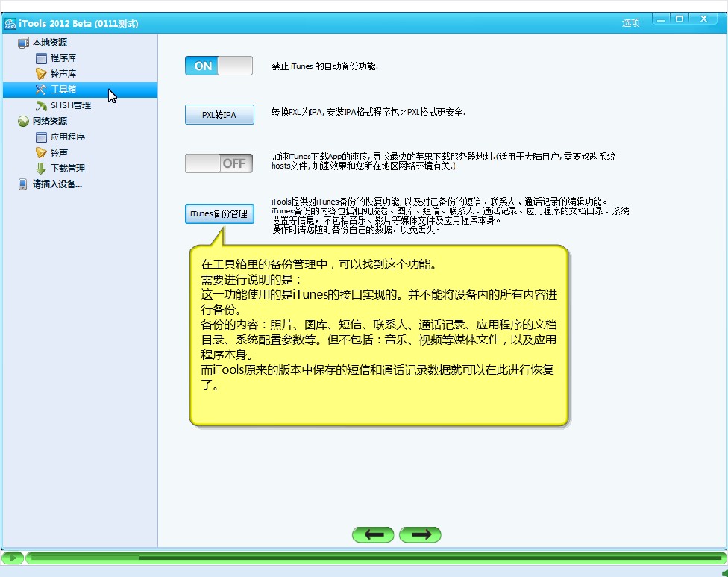Select 铃声 under 网络资源

pyautogui.click(x=59, y=153)
